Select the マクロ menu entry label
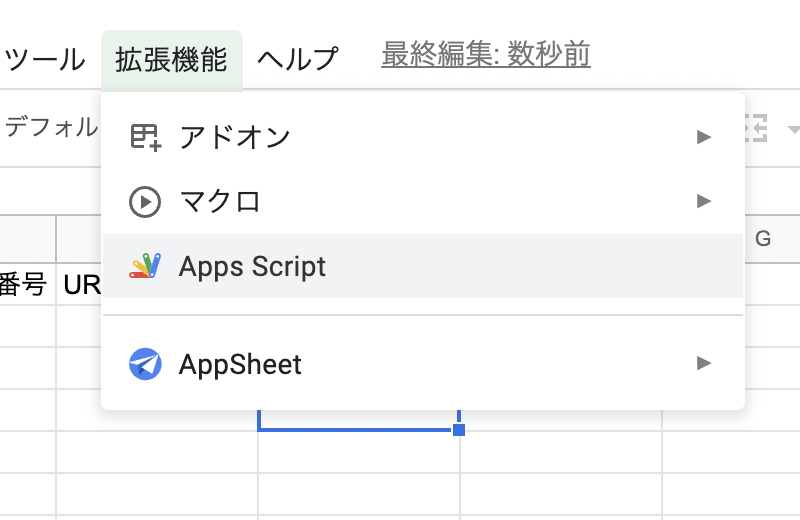Image resolution: width=800 pixels, height=520 pixels. 220,202
